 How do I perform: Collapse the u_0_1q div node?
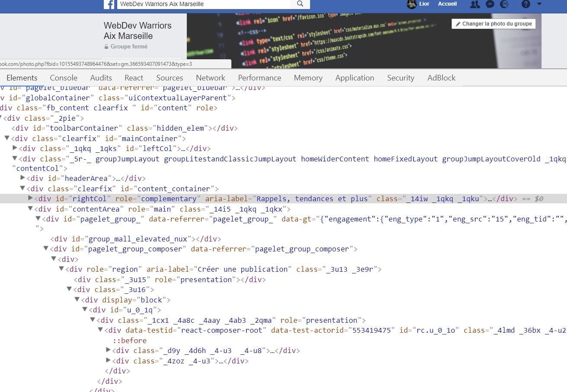tap(85, 309)
